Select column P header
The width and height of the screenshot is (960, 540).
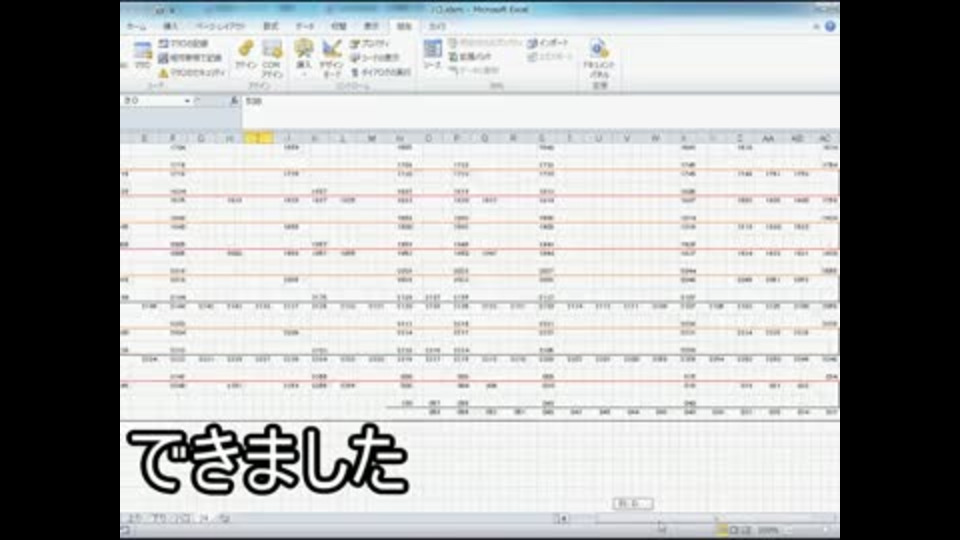456,138
